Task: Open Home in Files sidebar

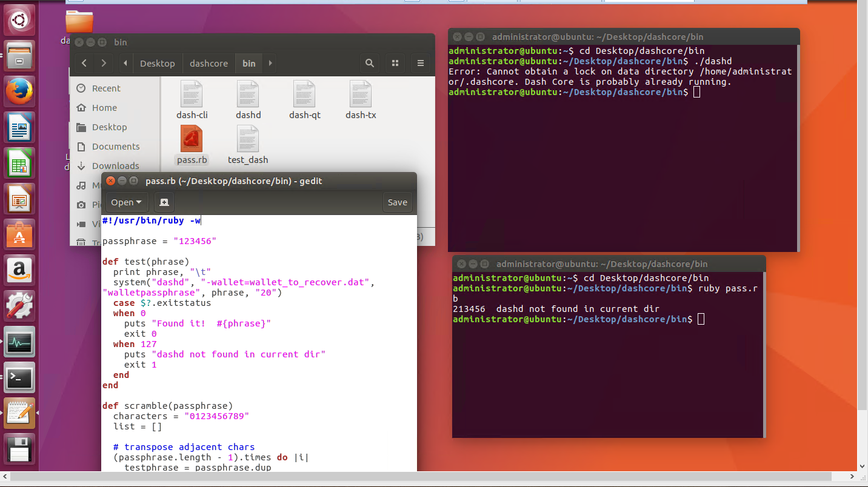Action: pos(104,108)
